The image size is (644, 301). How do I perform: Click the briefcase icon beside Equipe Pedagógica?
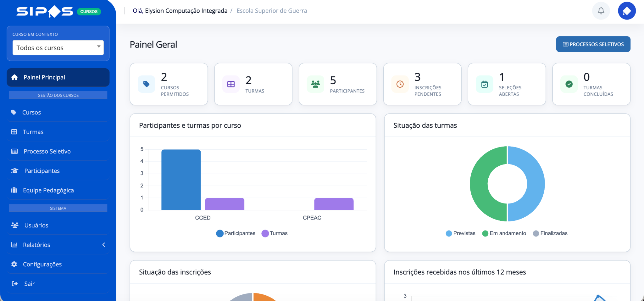[14, 190]
